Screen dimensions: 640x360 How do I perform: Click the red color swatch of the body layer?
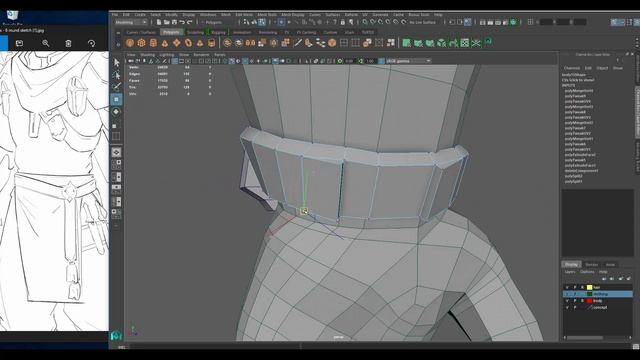(x=589, y=301)
